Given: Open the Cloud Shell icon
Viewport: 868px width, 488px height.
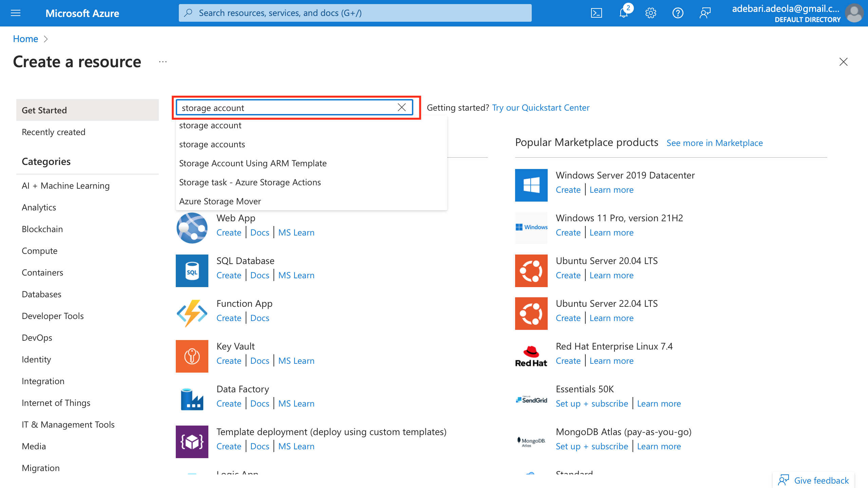Looking at the screenshot, I should pyautogui.click(x=596, y=13).
